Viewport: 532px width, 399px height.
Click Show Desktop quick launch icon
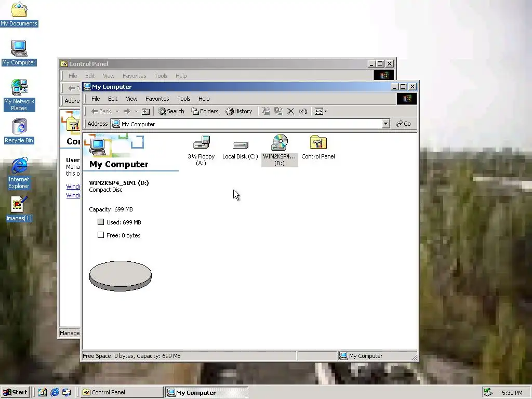pos(42,393)
